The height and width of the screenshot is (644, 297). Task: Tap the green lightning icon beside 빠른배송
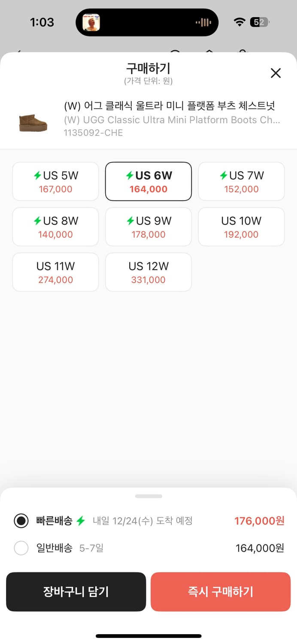pos(81,521)
